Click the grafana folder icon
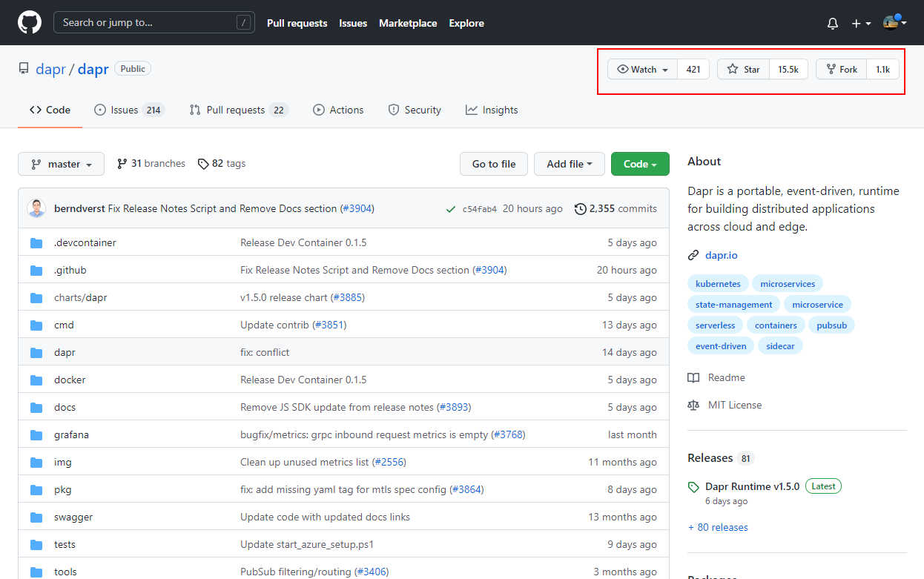Screen dimensions: 924x579 pos(36,435)
